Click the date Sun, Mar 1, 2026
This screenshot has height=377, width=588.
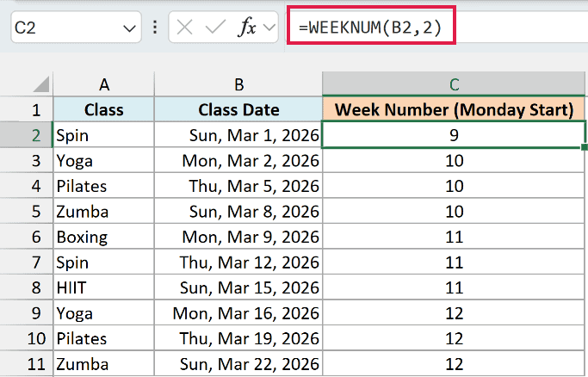(238, 135)
